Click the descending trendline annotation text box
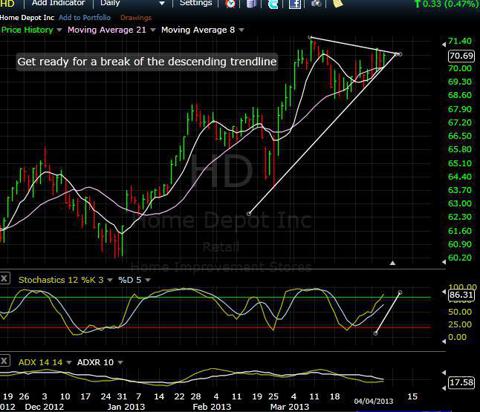The image size is (480, 412). click(x=147, y=62)
